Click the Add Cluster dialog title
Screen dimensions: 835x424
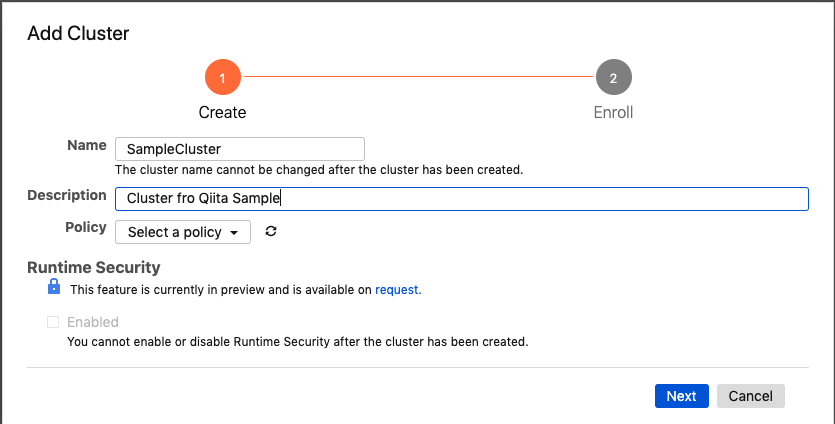78,33
